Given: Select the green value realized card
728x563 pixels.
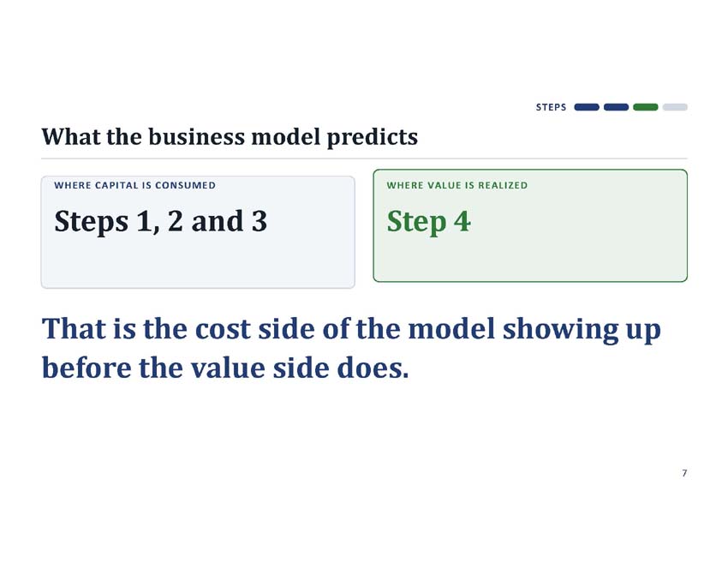Looking at the screenshot, I should (530, 225).
